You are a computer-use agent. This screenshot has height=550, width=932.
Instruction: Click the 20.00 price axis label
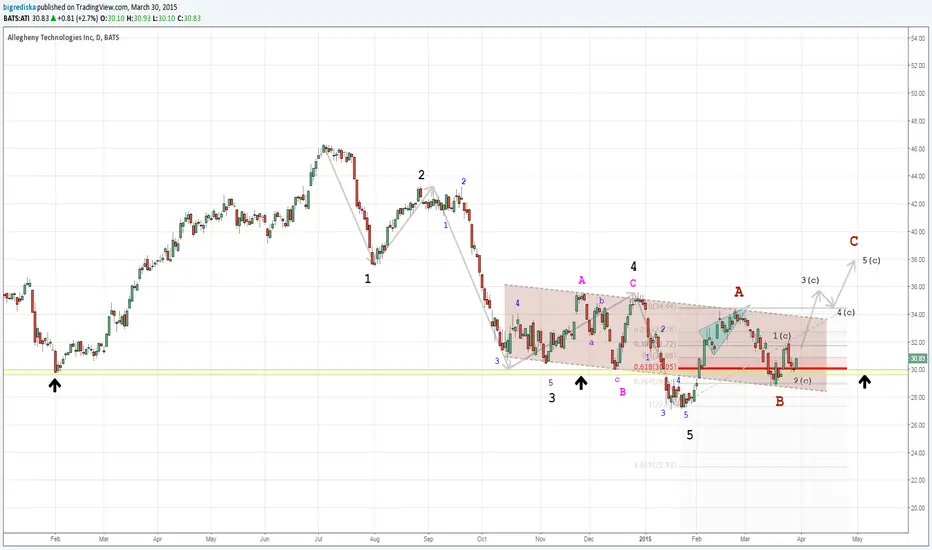[918, 508]
